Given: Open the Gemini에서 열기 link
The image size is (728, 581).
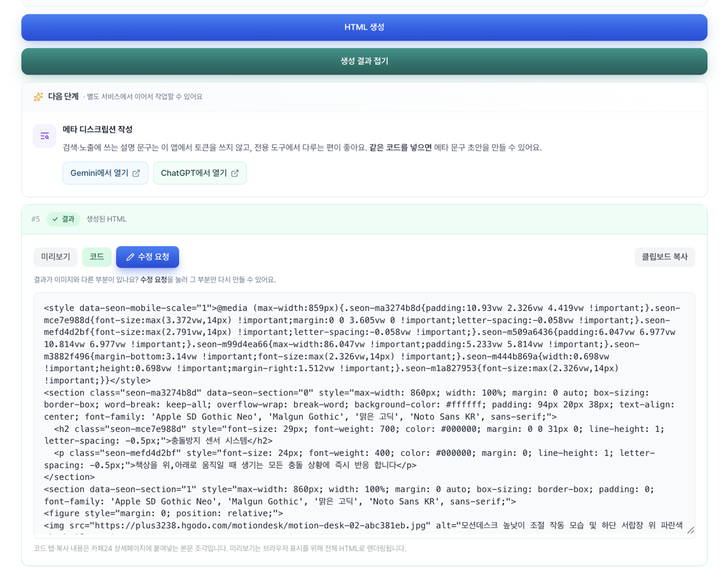Looking at the screenshot, I should point(105,173).
